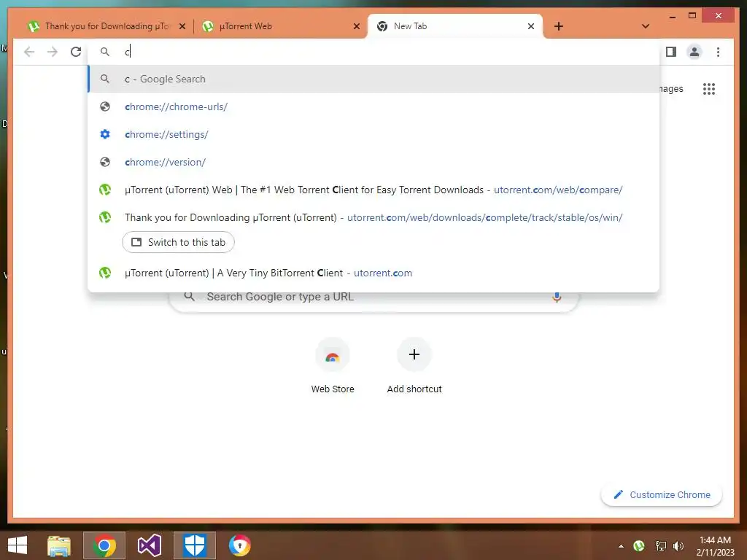Click the browser forward arrow
The height and width of the screenshot is (560, 747).
tap(53, 52)
